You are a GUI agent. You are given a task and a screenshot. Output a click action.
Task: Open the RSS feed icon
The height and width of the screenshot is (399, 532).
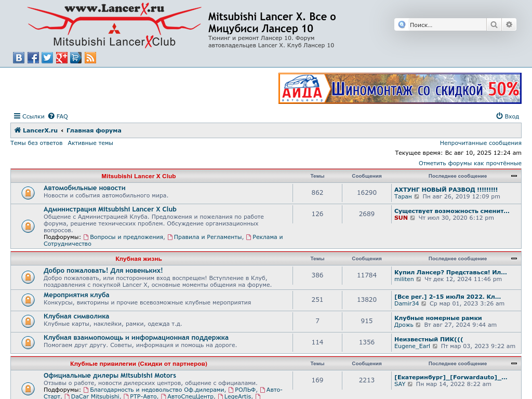tap(90, 58)
